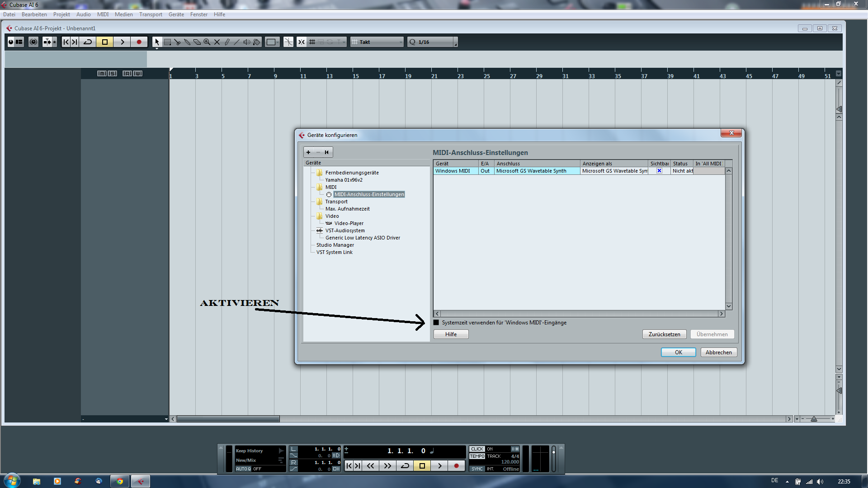The height and width of the screenshot is (488, 868).
Task: Open the 1/16 quantize preset dropdown
Action: tap(432, 42)
